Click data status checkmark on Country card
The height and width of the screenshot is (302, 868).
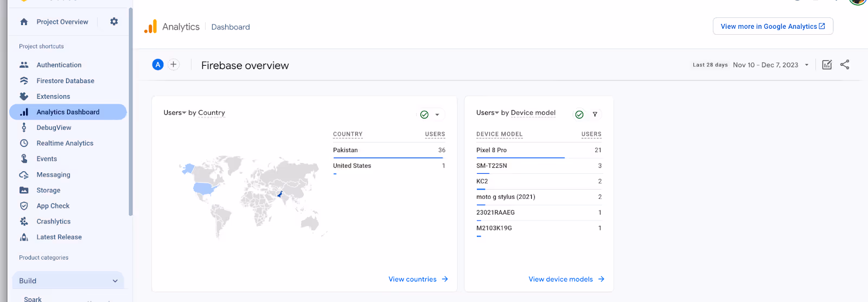[424, 115]
